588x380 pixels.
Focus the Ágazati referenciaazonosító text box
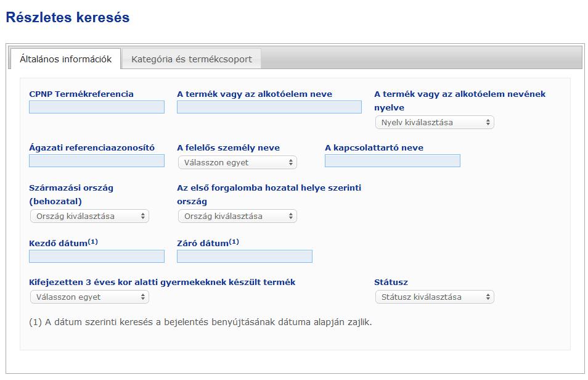pyautogui.click(x=97, y=161)
